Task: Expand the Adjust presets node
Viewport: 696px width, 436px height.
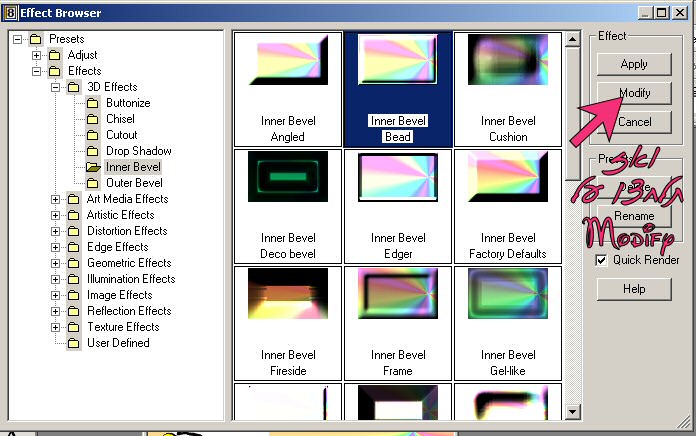Action: point(37,55)
